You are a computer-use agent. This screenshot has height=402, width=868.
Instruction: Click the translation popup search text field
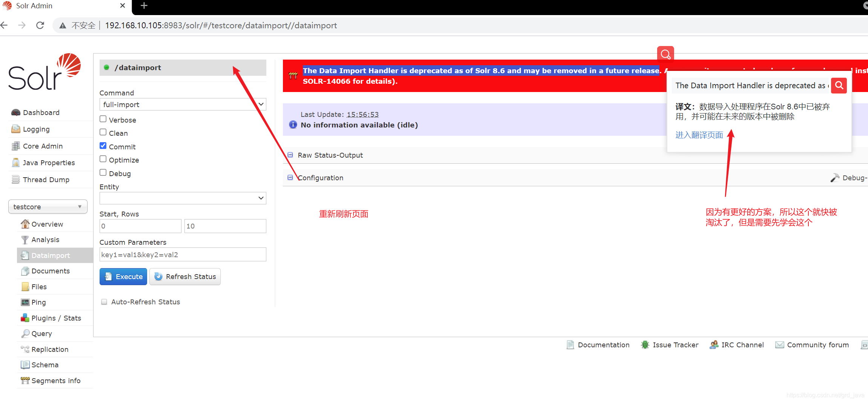point(751,86)
